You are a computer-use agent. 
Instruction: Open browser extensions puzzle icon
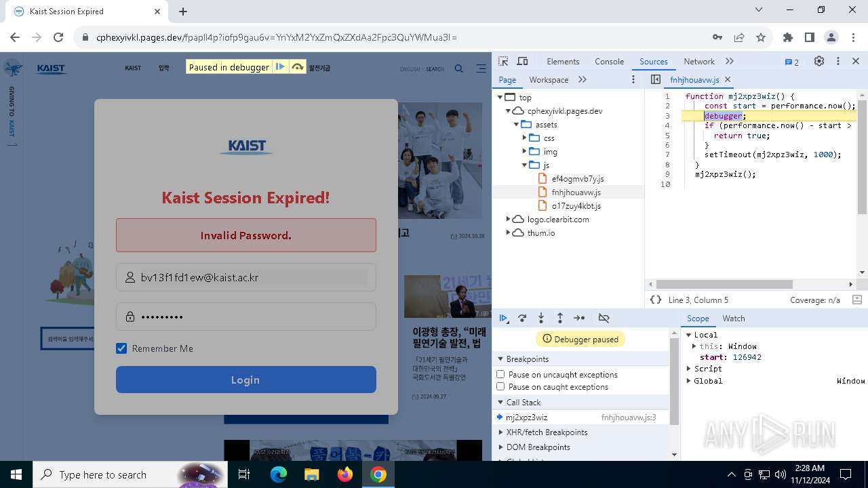tap(787, 37)
